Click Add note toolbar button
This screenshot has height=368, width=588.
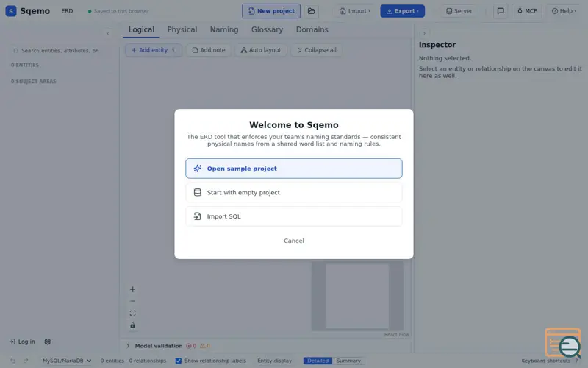click(x=209, y=50)
